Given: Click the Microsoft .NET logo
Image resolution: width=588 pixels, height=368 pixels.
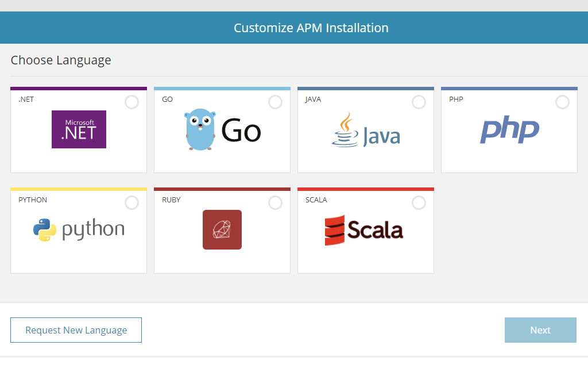Looking at the screenshot, I should pyautogui.click(x=79, y=129).
